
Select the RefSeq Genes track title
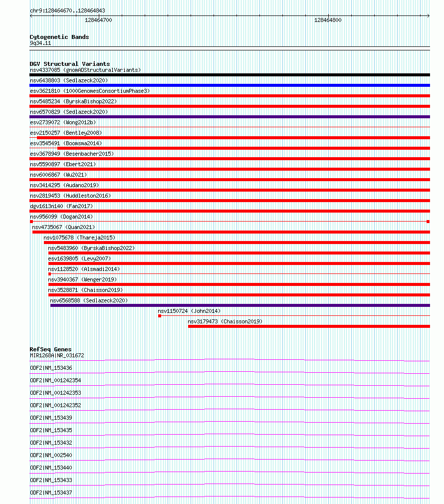point(50,349)
